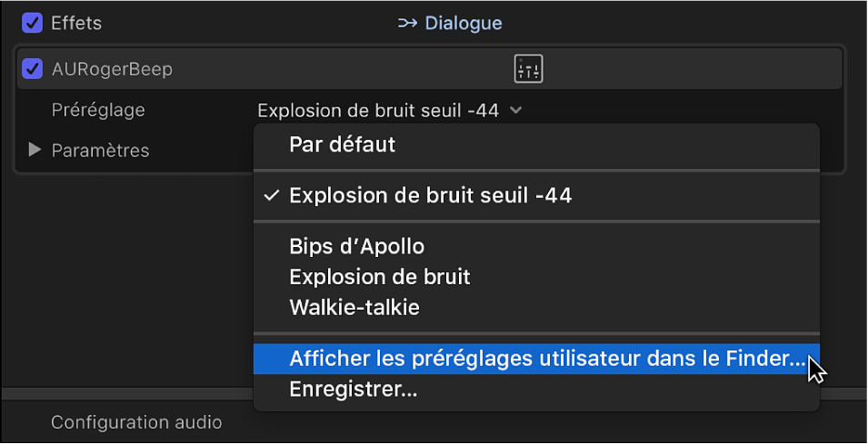Click the Effets section title
The width and height of the screenshot is (868, 444).
[76, 23]
